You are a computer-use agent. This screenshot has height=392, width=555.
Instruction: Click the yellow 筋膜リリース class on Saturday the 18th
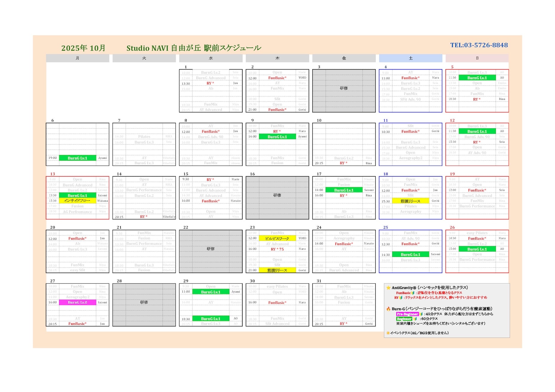point(411,201)
